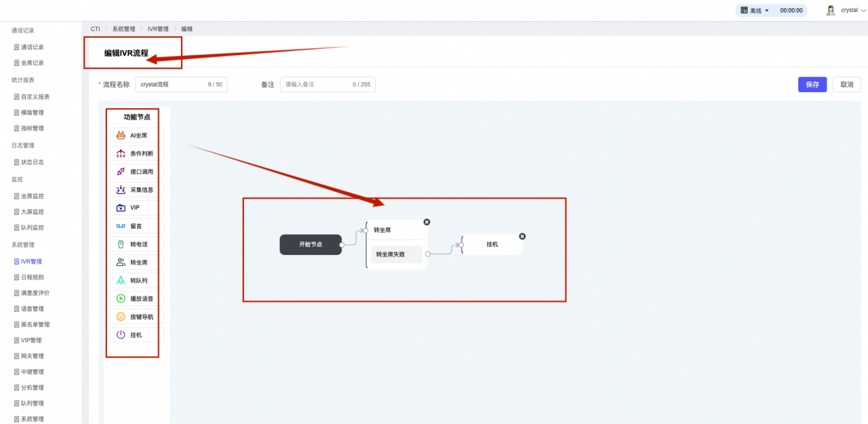Expand the crystal user menu arrow
Viewport: 868px width, 424px height.
(863, 11)
